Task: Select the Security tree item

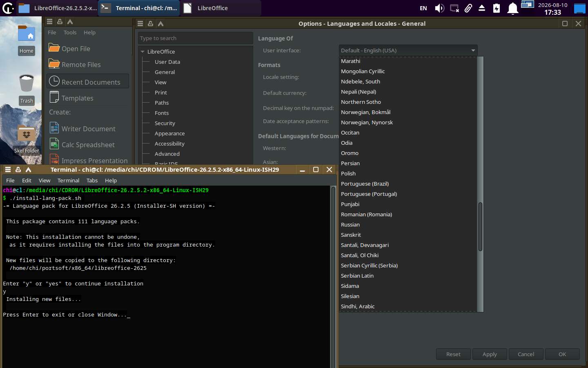Action: (165, 123)
